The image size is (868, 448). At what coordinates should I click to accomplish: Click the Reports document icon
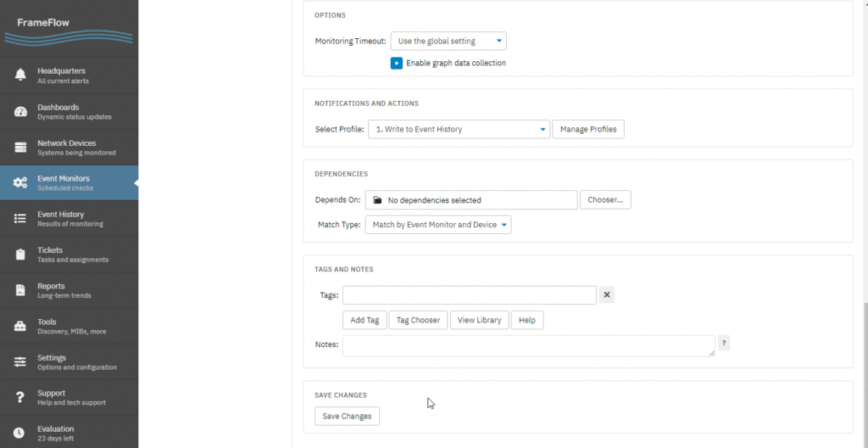click(20, 290)
